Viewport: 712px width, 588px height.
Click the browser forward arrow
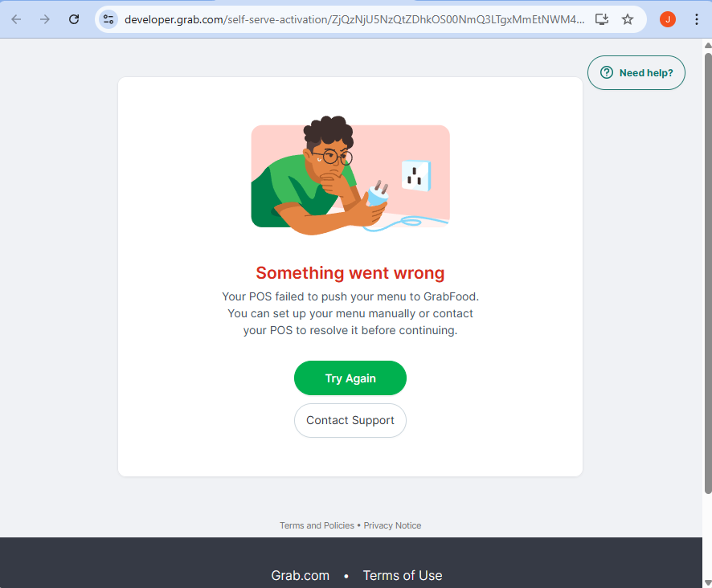point(45,19)
